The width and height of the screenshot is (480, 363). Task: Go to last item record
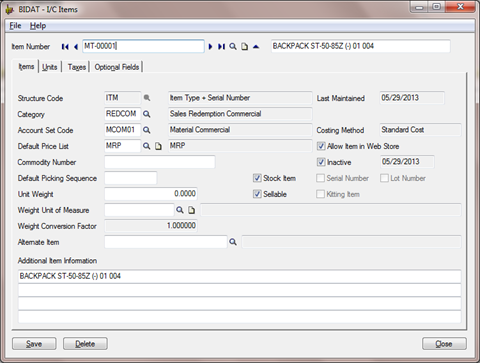tap(221, 47)
